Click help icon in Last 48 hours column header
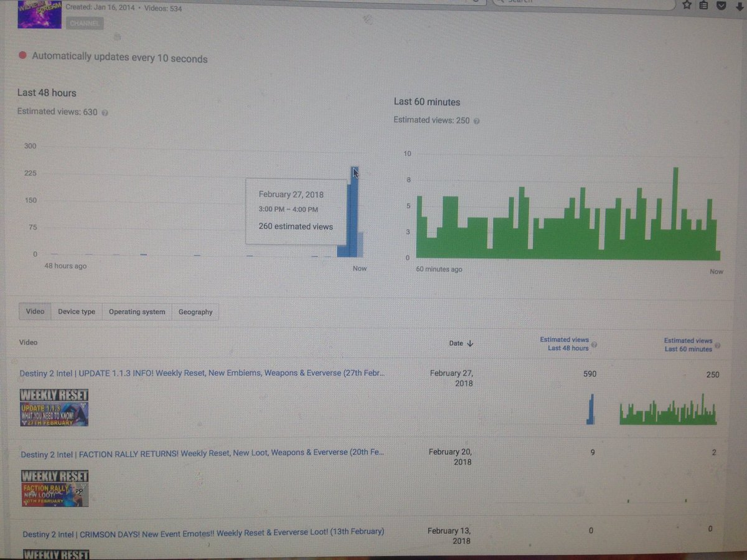 [x=593, y=344]
